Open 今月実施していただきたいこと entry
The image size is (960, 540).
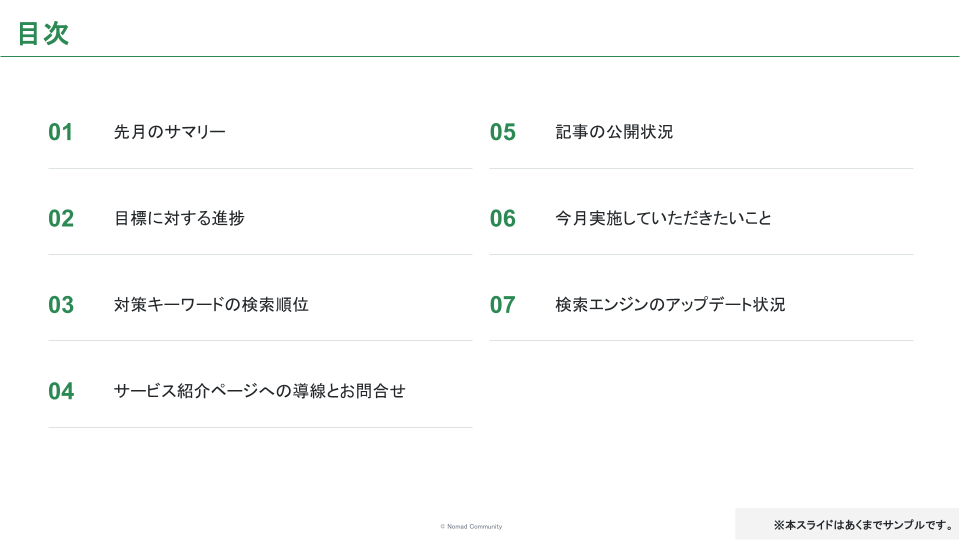point(664,218)
